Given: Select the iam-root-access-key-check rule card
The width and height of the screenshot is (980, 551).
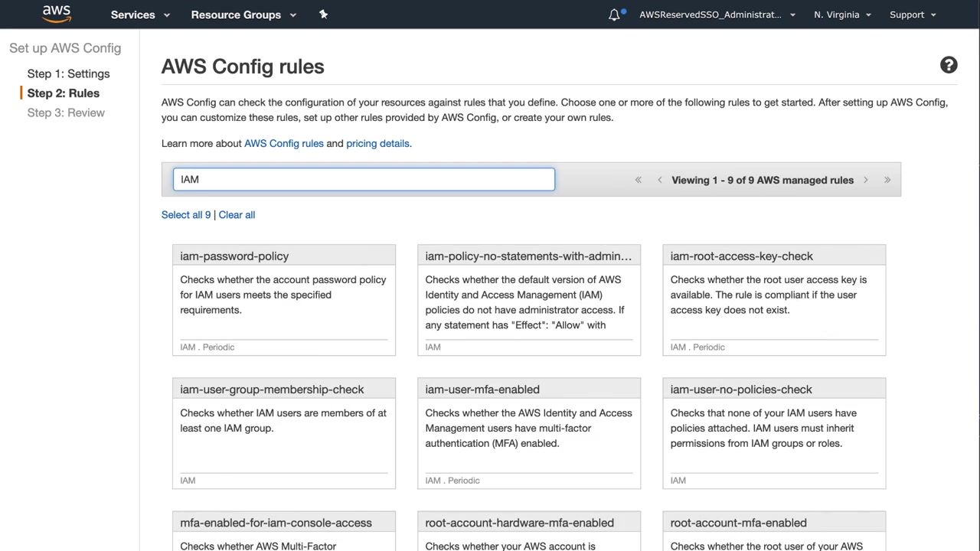Looking at the screenshot, I should tap(774, 299).
